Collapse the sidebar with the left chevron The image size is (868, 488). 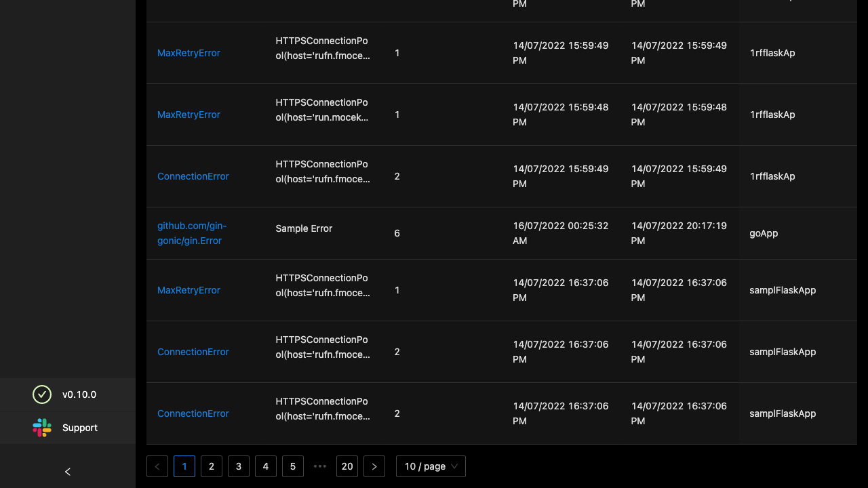67,472
